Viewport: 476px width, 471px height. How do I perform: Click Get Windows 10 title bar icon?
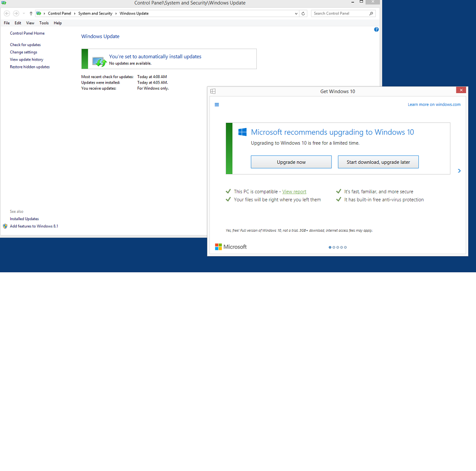click(213, 91)
